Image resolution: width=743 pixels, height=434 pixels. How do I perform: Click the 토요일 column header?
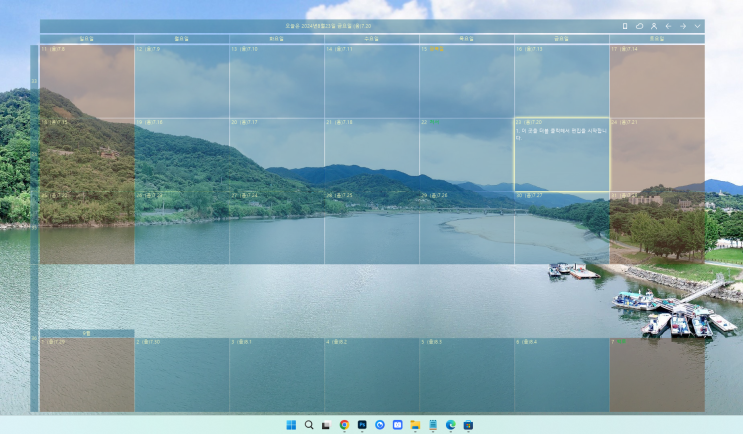[657, 39]
